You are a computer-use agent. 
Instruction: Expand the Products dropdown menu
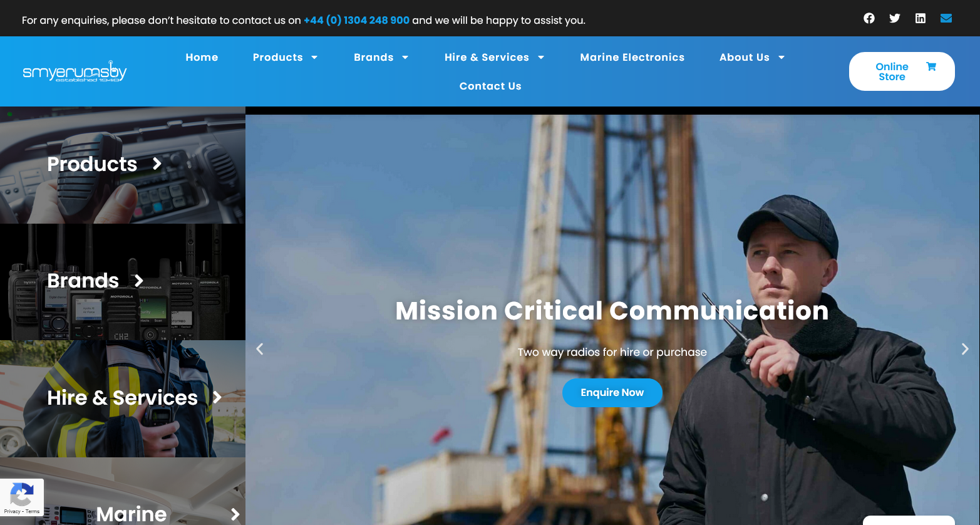[286, 57]
